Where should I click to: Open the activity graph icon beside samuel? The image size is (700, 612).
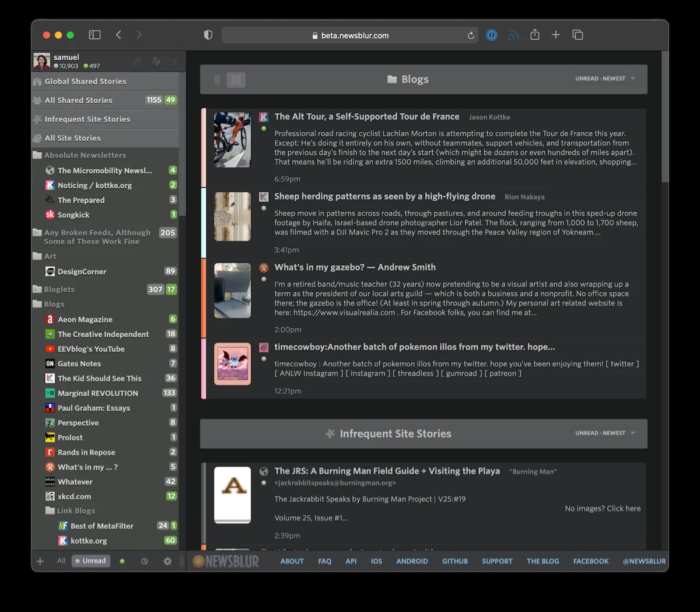coord(156,61)
